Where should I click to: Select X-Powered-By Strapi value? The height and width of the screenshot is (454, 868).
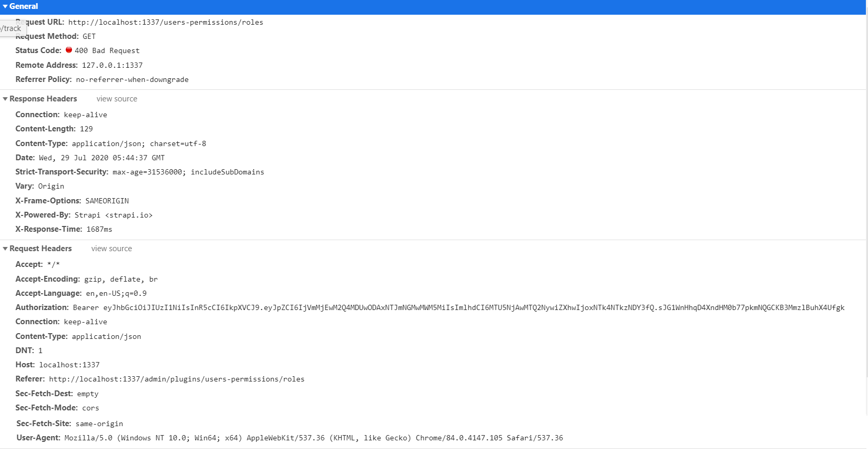click(114, 215)
